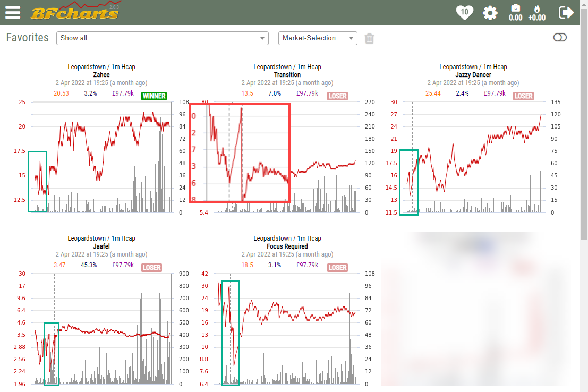Toggle the switch beside the favorites filters
The width and height of the screenshot is (588, 392).
(560, 37)
